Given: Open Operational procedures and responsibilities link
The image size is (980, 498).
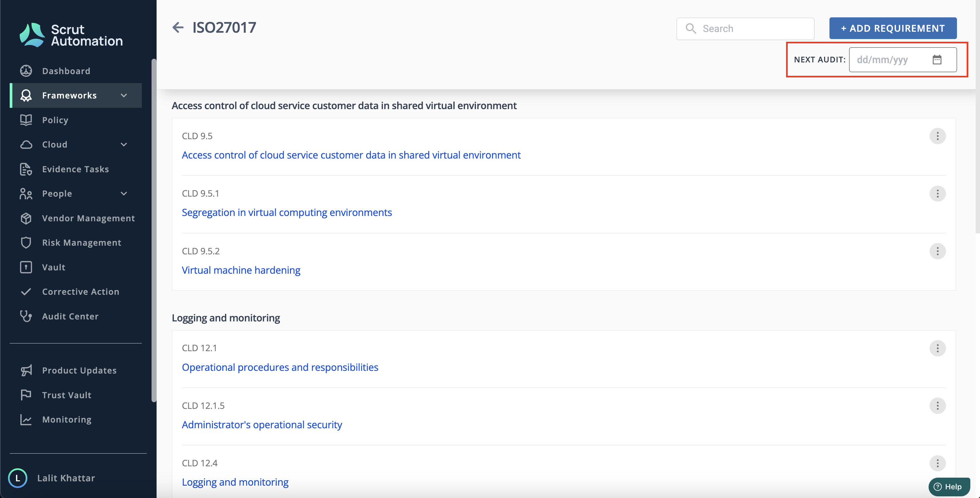Looking at the screenshot, I should [280, 367].
